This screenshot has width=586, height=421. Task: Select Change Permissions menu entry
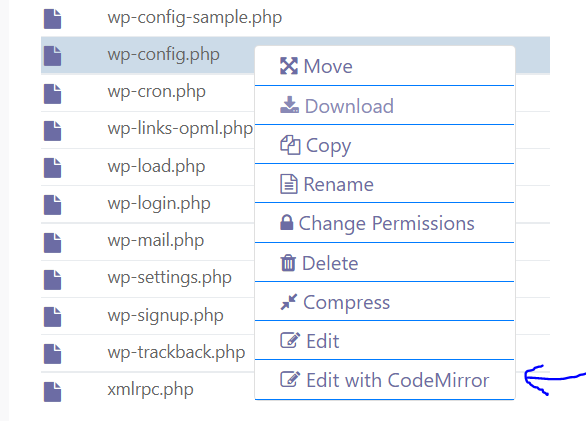point(385,223)
